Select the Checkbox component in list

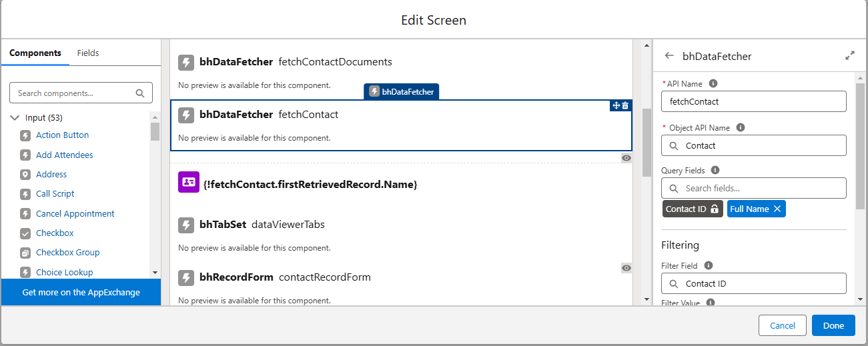tap(55, 233)
